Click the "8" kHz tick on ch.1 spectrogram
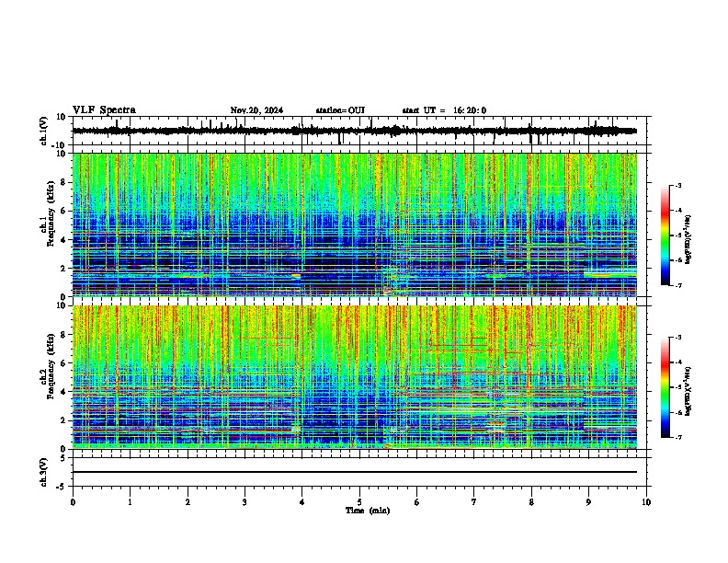 tap(63, 182)
